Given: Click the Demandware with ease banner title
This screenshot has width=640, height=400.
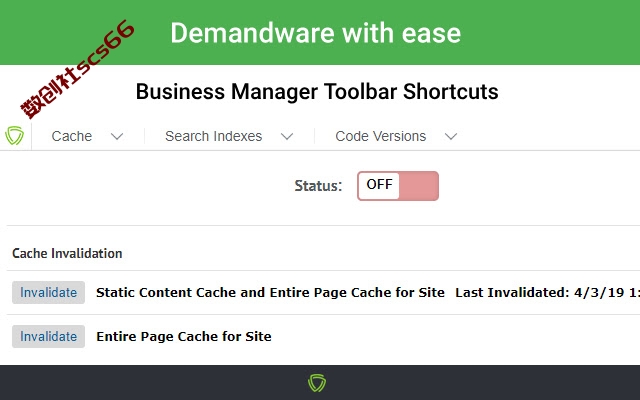Looking at the screenshot, I should 316,33.
